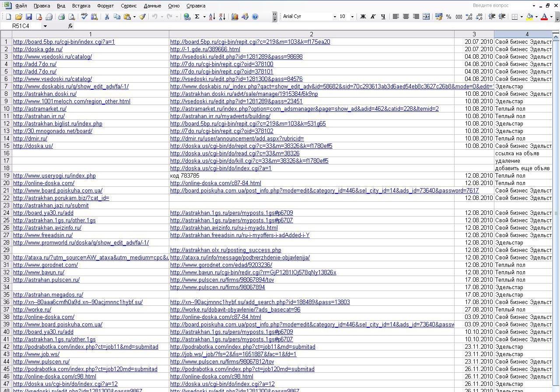This screenshot has width=560, height=392.
Task: Apply thousands separator 000 format
Action: (x=459, y=17)
